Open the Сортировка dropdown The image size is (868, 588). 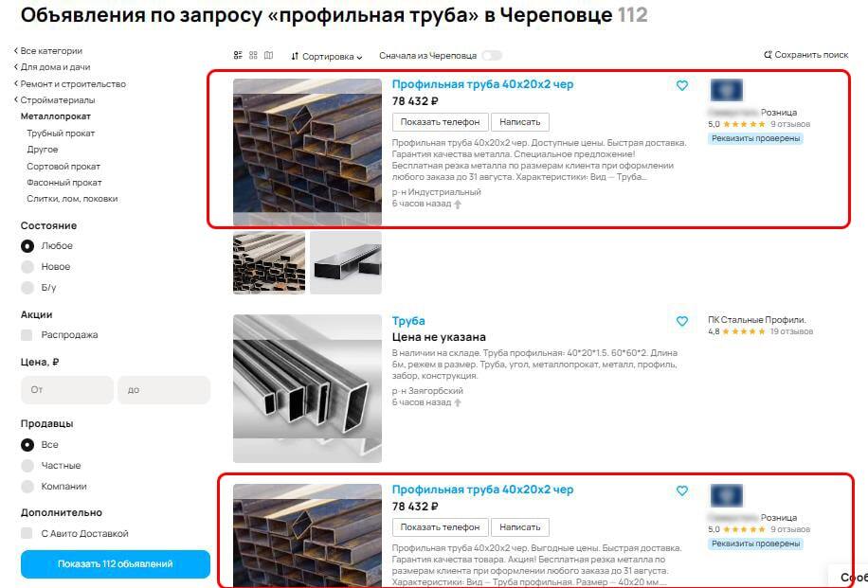coord(327,57)
